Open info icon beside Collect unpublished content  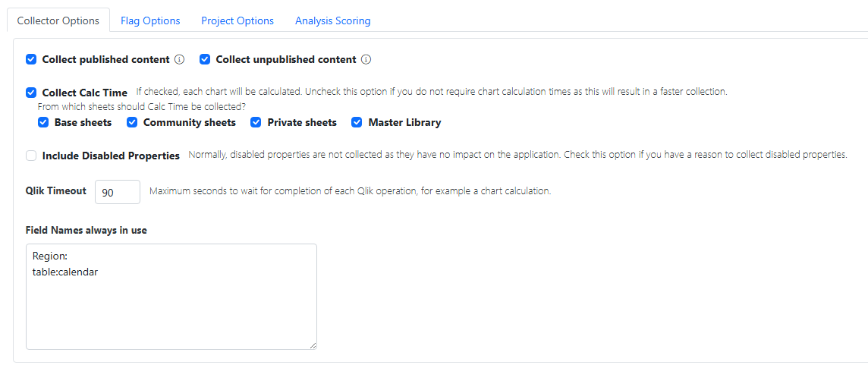coord(366,59)
